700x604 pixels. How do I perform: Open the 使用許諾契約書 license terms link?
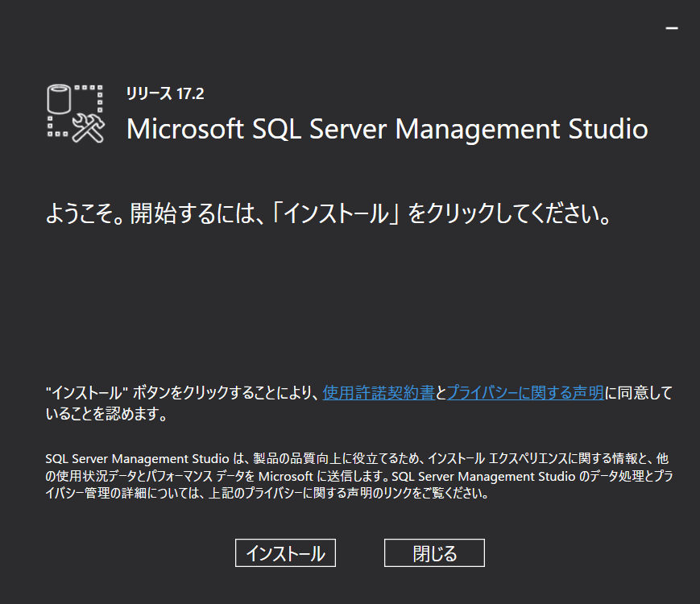click(379, 393)
